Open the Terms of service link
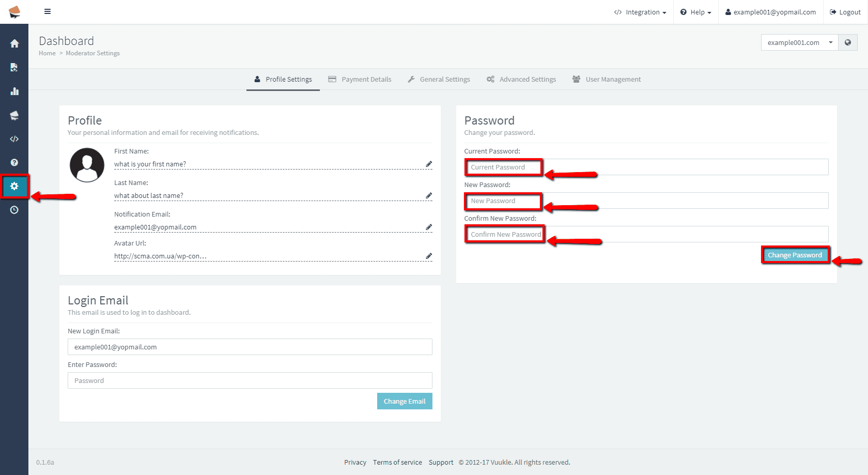Screen dimensions: 868x475 coord(397,463)
